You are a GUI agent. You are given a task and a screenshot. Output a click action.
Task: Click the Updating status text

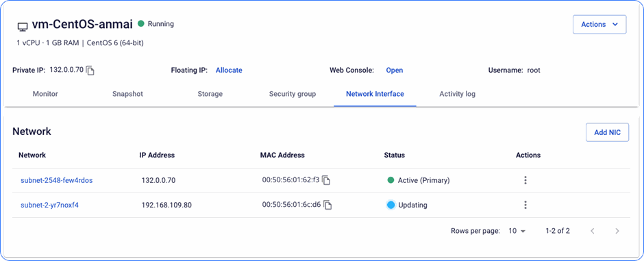412,205
